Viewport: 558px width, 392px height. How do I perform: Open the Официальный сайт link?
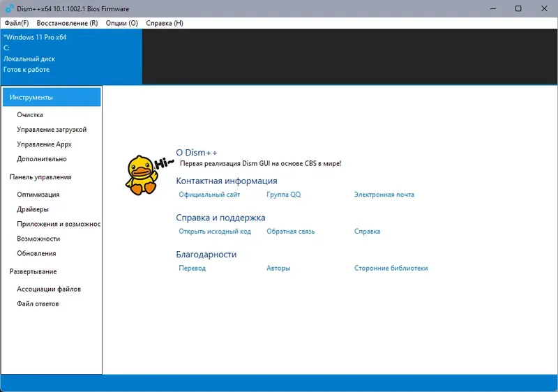(x=209, y=195)
